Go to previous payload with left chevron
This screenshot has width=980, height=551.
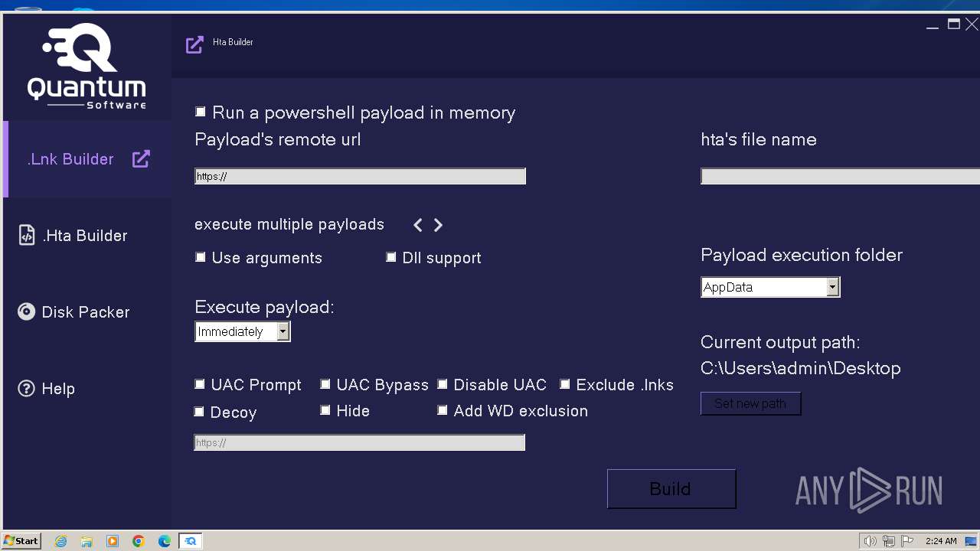click(417, 225)
